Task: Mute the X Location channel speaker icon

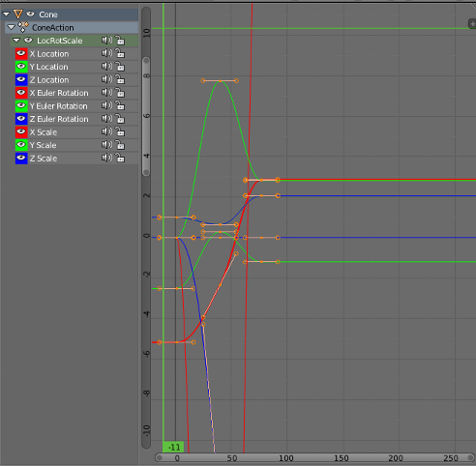Action: coord(106,53)
